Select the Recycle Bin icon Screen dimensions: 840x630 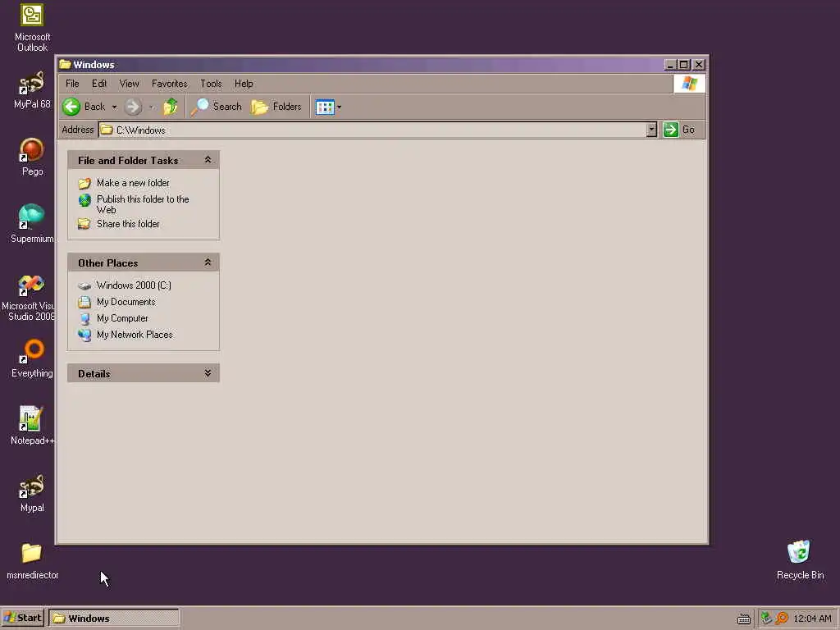click(800, 560)
